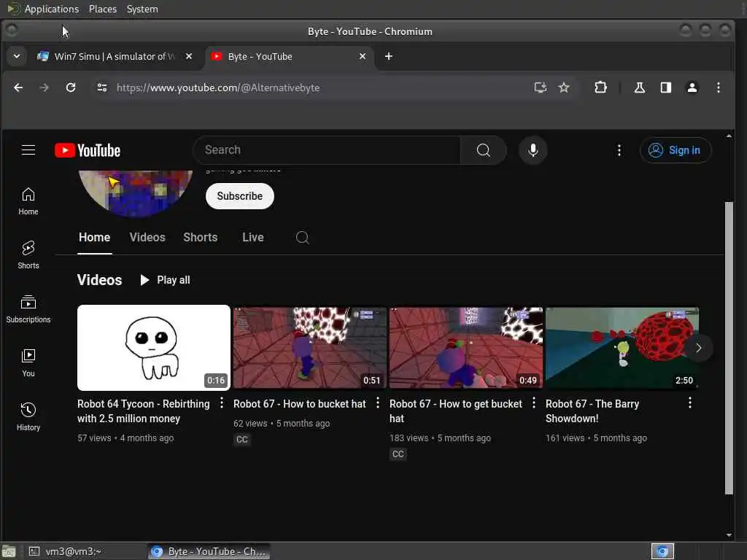Start voice search with microphone icon
Viewport: 747px width, 560px height.
533,150
